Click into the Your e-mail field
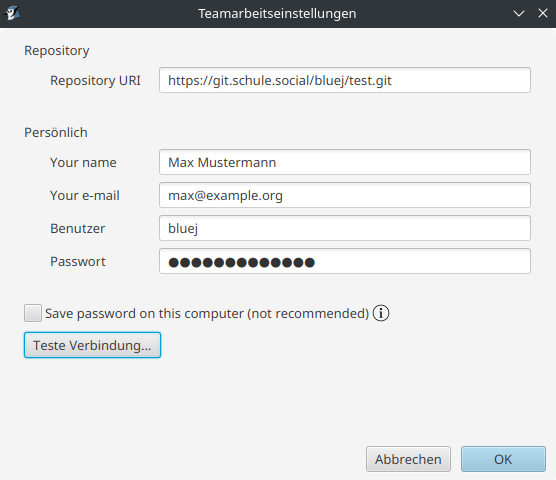The image size is (556, 480). (x=345, y=195)
